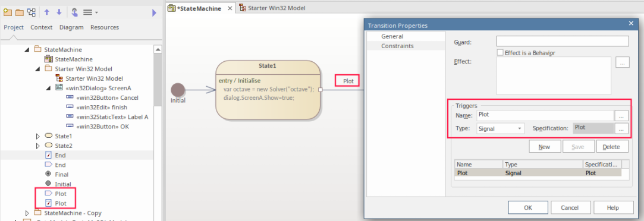Click the StateMachine diagram icon in tree
This screenshot has width=644, height=221.
pos(49,59)
